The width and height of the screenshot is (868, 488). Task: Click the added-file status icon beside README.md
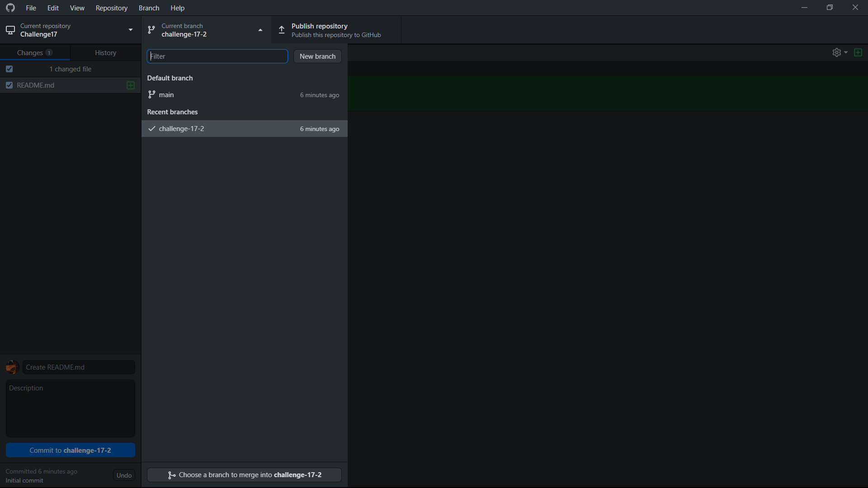(x=131, y=85)
